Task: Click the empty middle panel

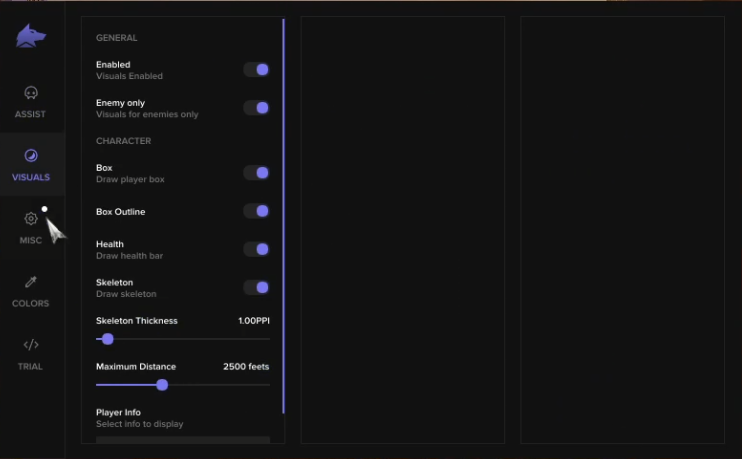Action: pyautogui.click(x=403, y=230)
